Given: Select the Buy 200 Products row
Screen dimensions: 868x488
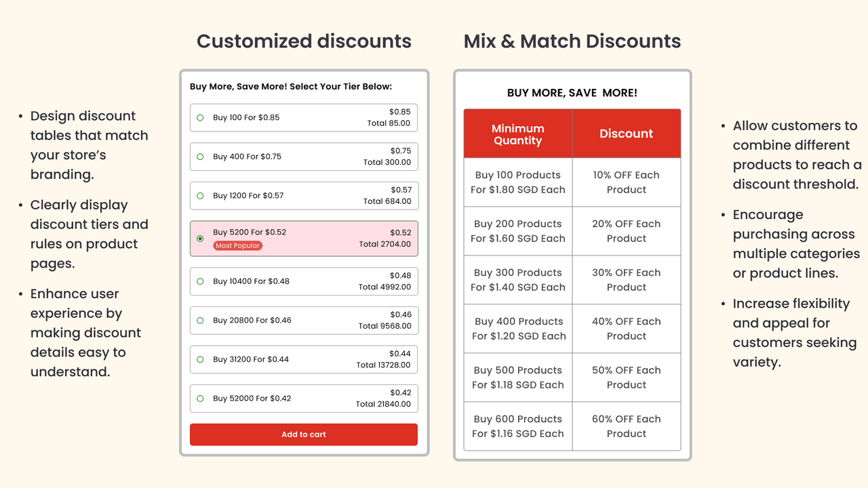Looking at the screenshot, I should coord(517,230).
